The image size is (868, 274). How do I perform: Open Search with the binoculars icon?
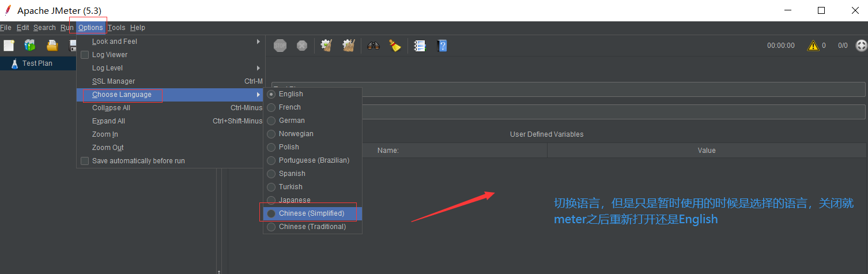[x=373, y=46]
